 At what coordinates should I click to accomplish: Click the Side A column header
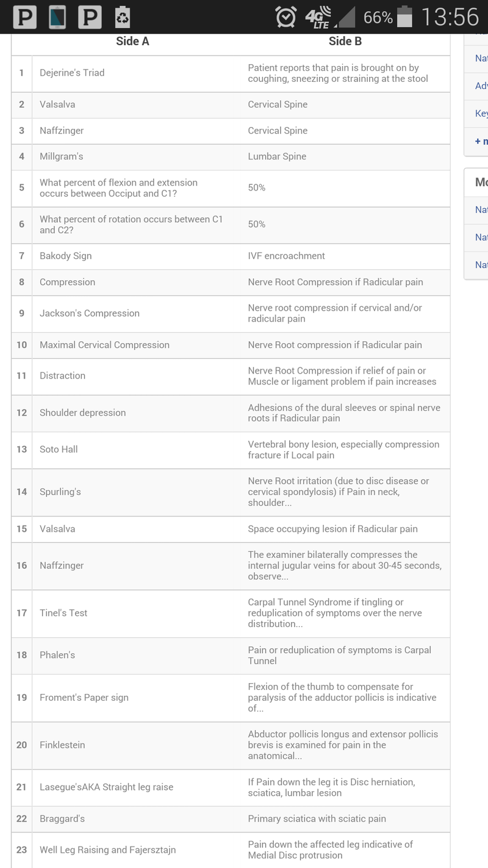click(132, 42)
